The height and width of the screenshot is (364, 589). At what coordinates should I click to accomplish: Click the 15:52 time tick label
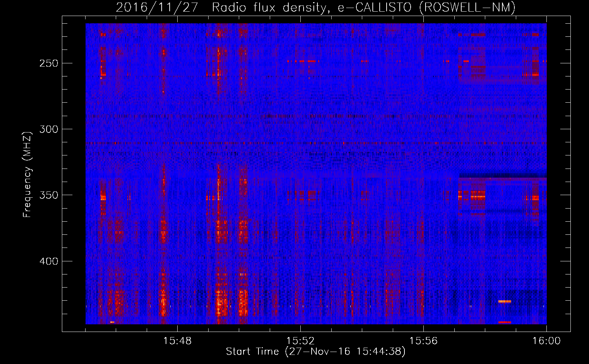click(x=300, y=341)
